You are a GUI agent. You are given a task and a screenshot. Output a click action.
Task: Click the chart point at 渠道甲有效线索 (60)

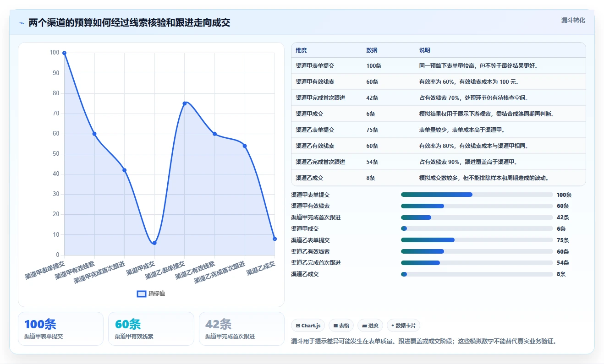pos(94,134)
